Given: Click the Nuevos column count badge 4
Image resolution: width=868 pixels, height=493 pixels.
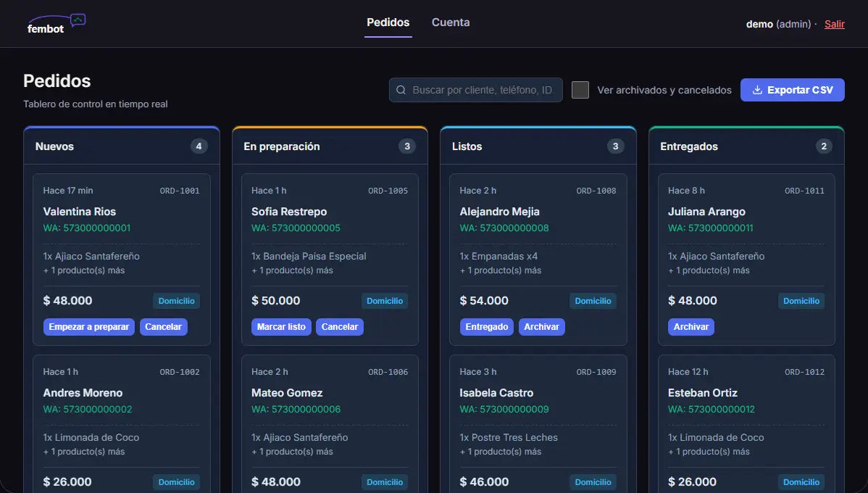Looking at the screenshot, I should (x=199, y=146).
